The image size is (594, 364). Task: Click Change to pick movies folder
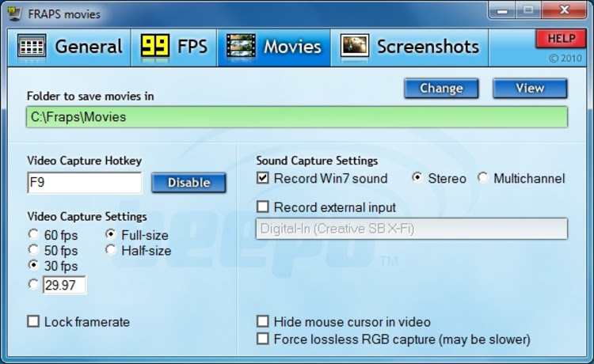point(441,89)
